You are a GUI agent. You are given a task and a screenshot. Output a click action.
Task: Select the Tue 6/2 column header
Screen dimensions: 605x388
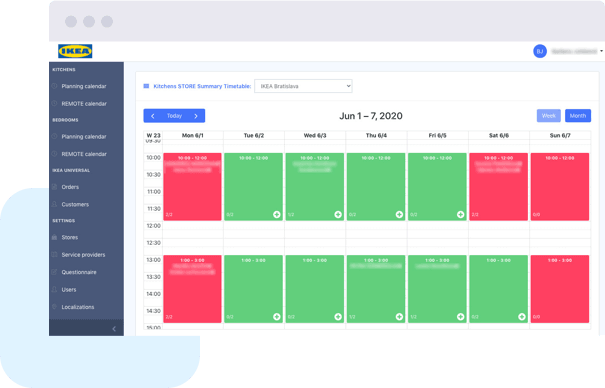254,135
